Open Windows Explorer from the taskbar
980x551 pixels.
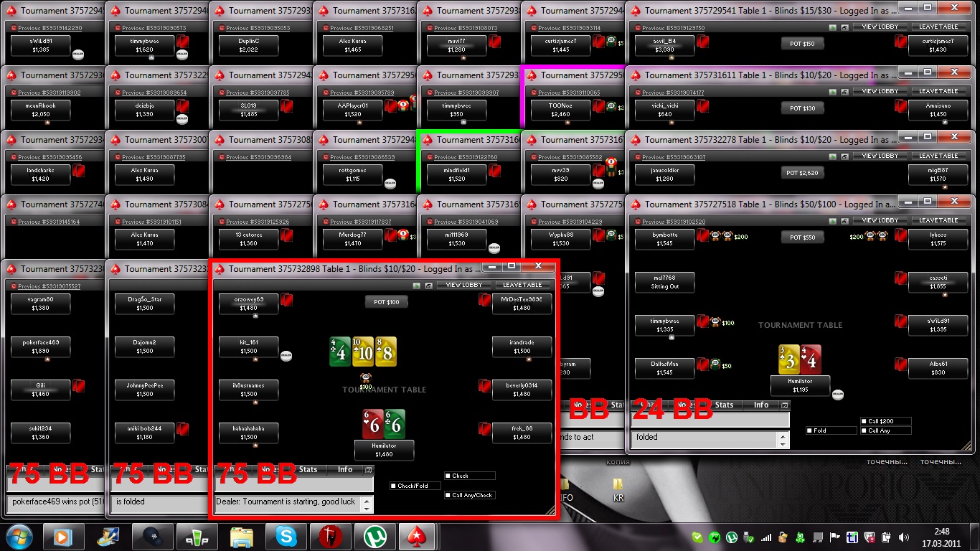241,536
